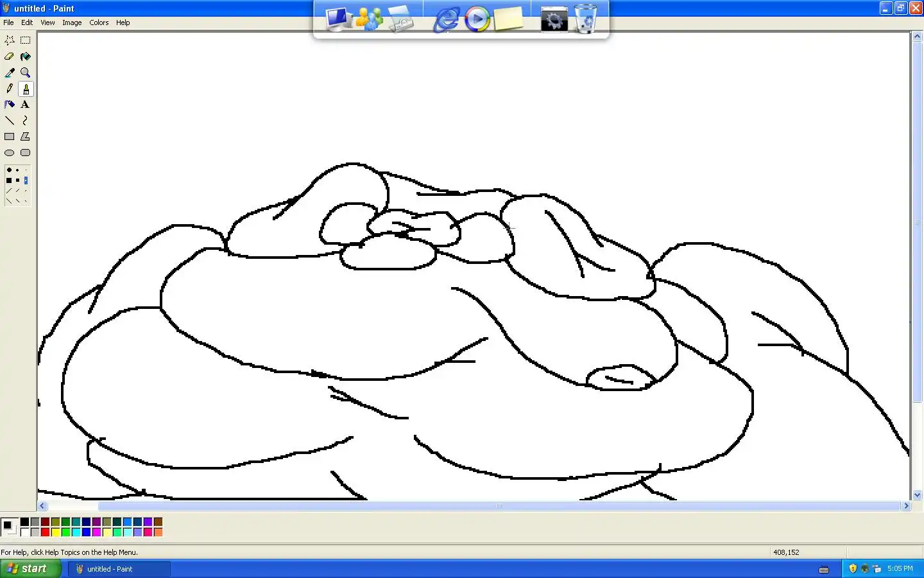This screenshot has width=924, height=578.
Task: Click the 5:05 PM system clock
Action: [x=900, y=568]
